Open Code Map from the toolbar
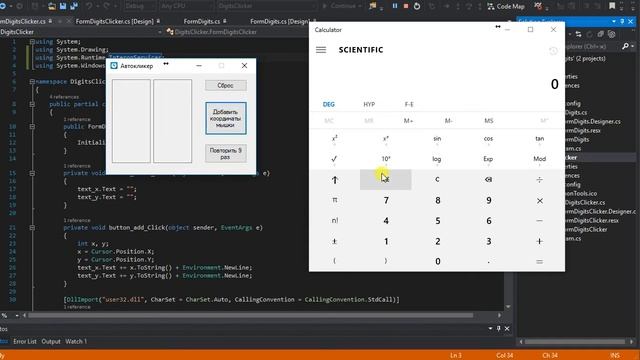Screen dimensions: 640x360 point(506,7)
